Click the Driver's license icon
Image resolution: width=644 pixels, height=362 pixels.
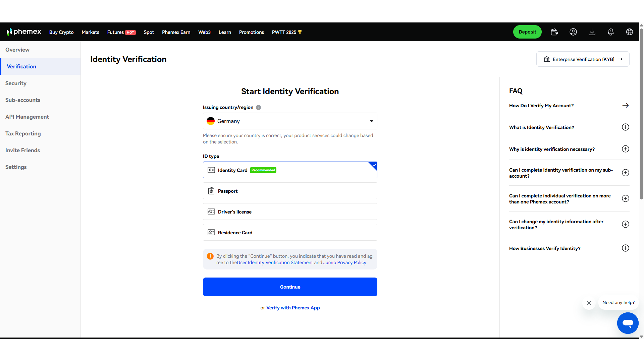211,212
